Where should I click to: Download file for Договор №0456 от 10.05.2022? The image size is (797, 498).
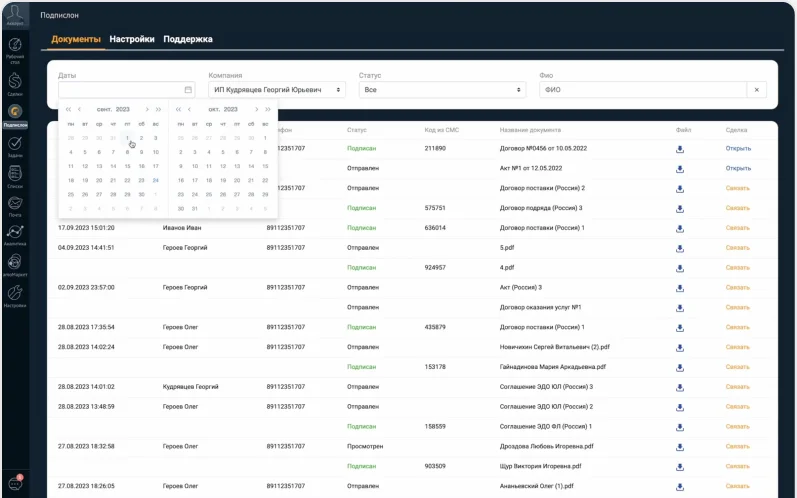[x=680, y=149]
